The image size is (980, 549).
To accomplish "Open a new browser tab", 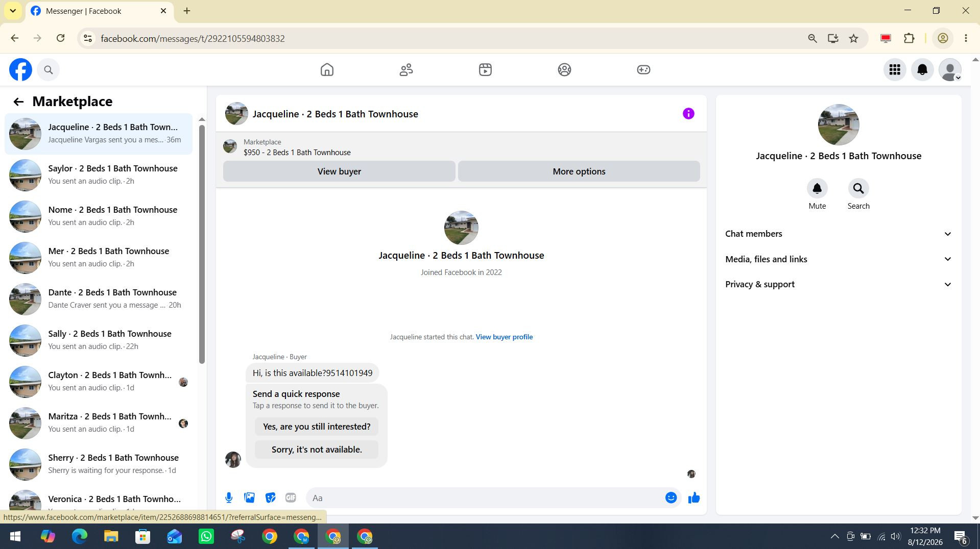I will click(187, 11).
